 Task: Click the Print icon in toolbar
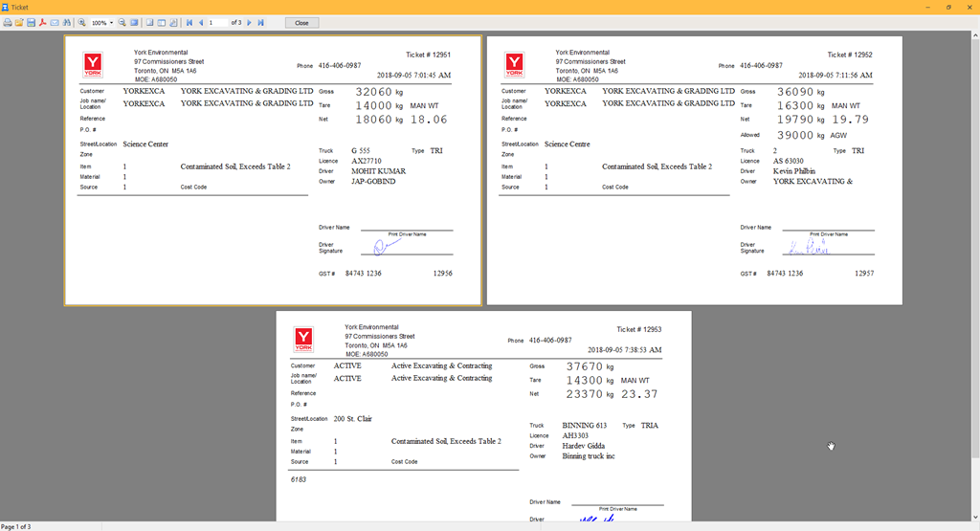[x=8, y=22]
